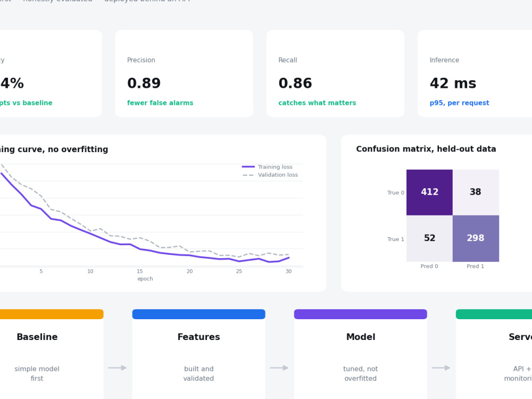
Task: Click the confusion matrix cell 412
Action: pyautogui.click(x=429, y=193)
